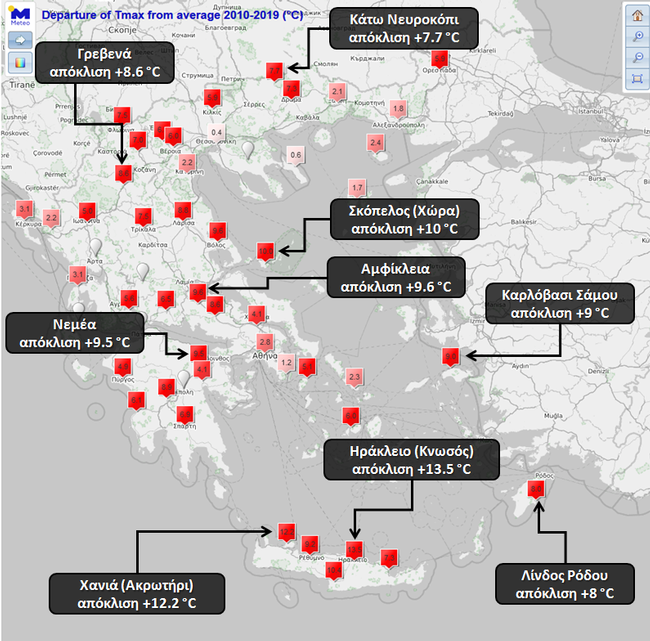650x641 pixels.
Task: Select the 0.4 marker near Thessaloniki
Action: [217, 133]
